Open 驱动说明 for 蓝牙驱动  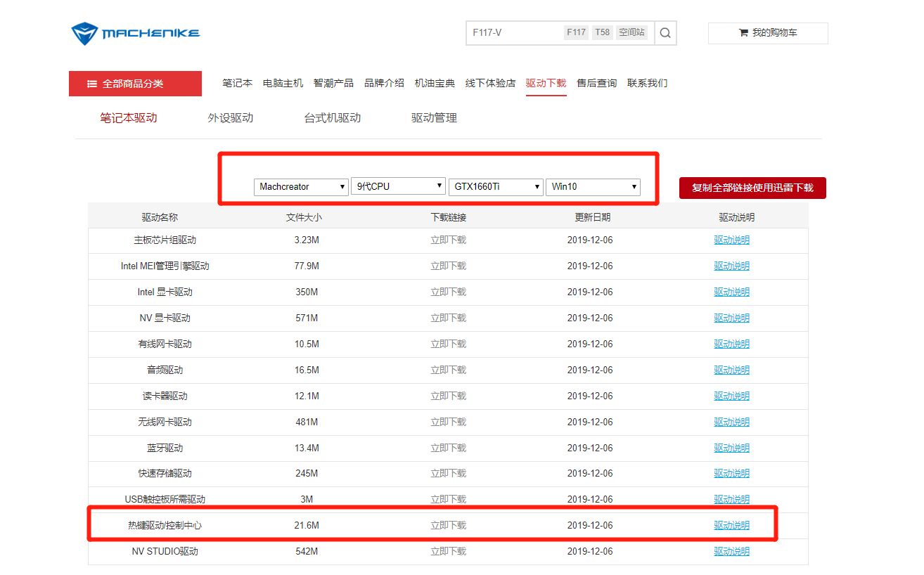click(x=732, y=448)
